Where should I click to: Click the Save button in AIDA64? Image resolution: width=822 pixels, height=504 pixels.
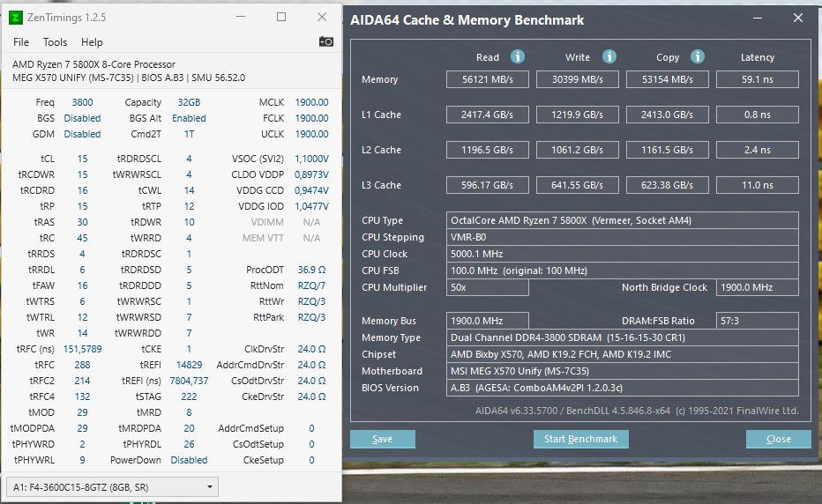[383, 439]
